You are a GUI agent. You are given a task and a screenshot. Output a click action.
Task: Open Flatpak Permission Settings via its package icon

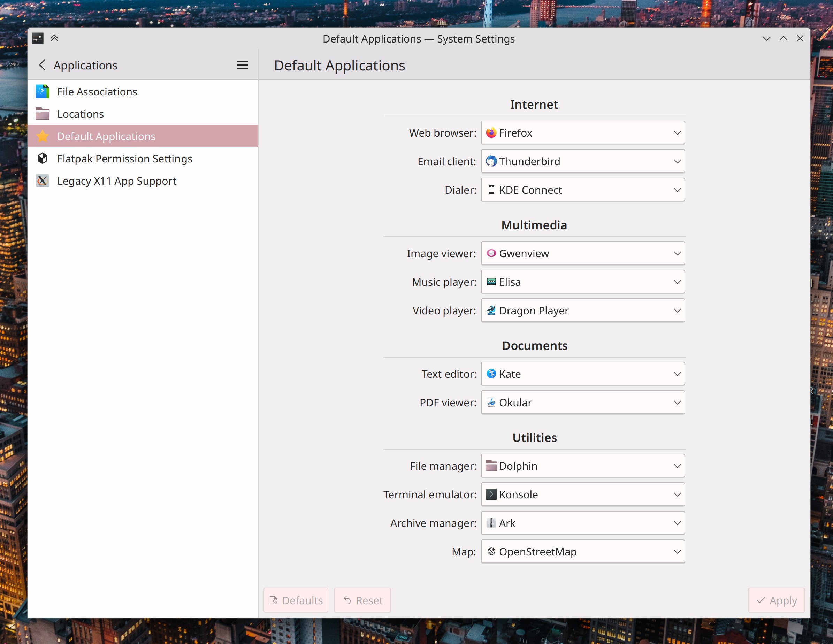coord(42,158)
